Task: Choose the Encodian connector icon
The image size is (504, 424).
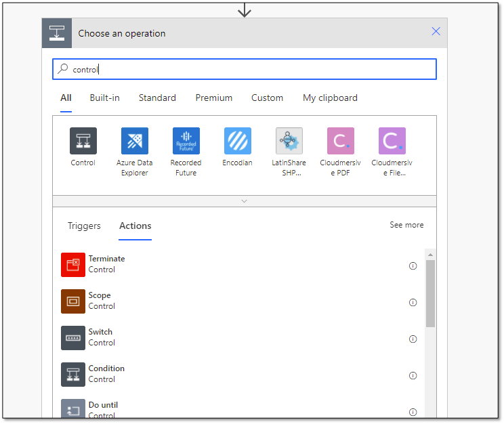Action: tap(238, 141)
